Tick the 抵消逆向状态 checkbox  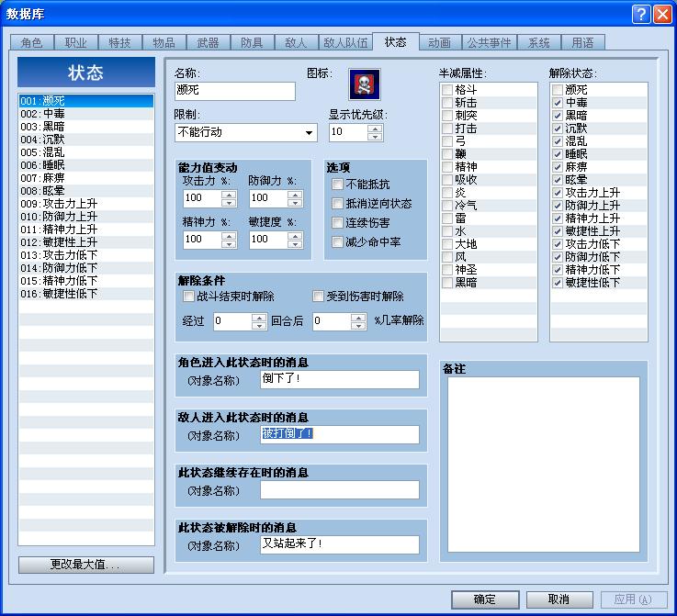click(337, 204)
